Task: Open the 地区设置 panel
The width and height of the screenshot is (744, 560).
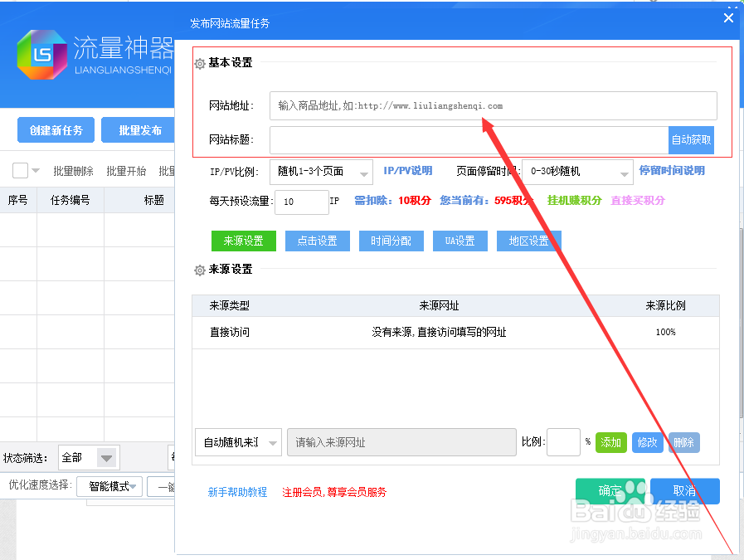Action: coord(529,240)
